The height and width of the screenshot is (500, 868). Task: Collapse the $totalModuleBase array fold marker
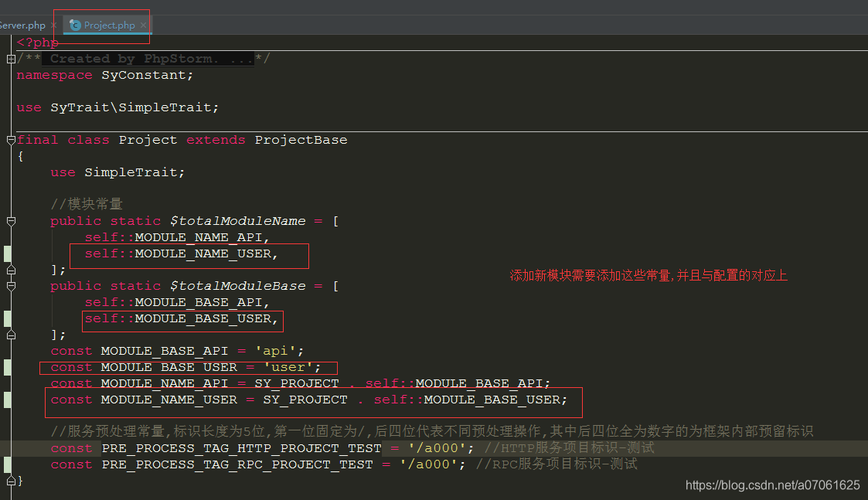[x=11, y=286]
